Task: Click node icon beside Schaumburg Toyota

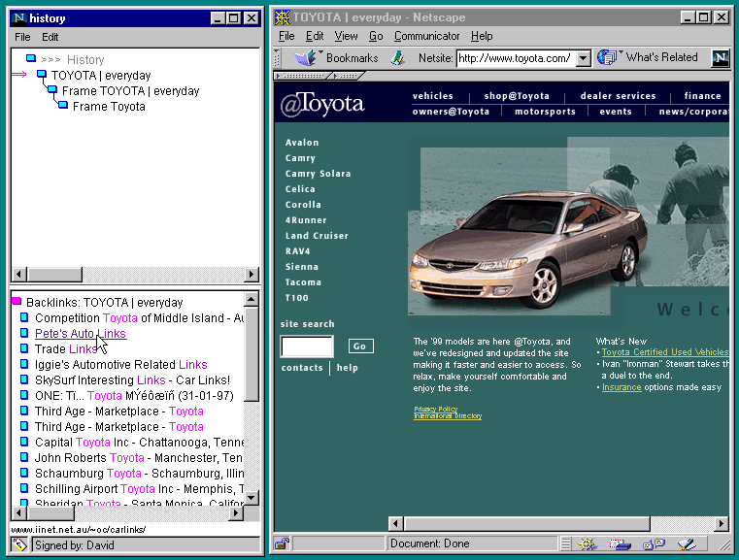Action: (x=24, y=473)
